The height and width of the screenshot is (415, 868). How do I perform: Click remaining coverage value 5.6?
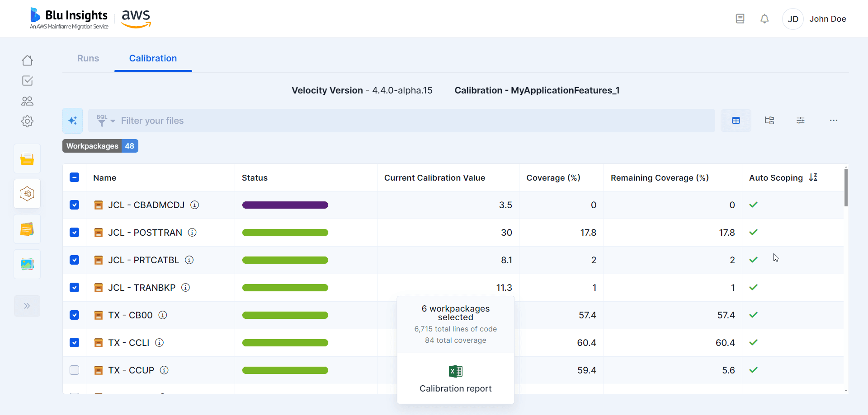tap(728, 370)
